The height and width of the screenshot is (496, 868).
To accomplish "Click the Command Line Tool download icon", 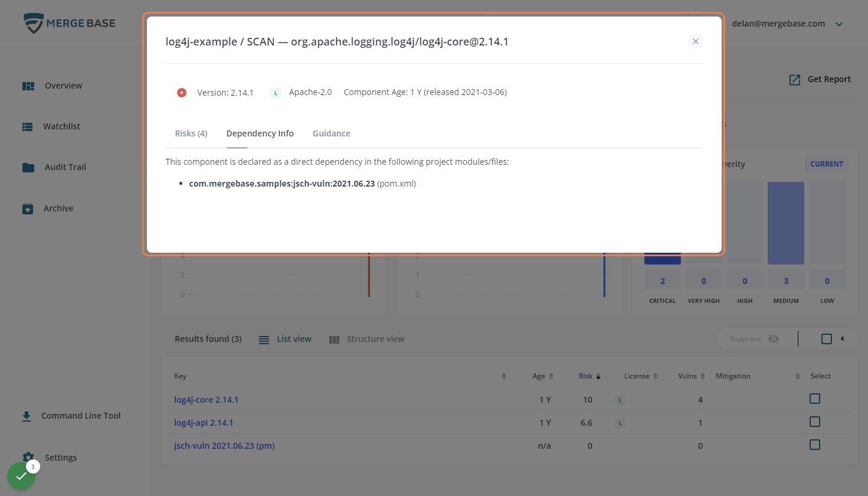I will (x=27, y=416).
